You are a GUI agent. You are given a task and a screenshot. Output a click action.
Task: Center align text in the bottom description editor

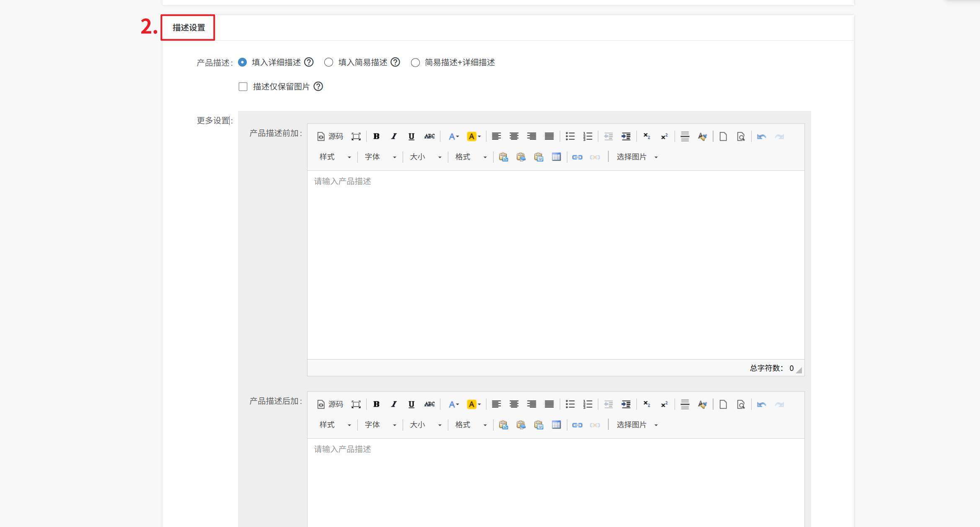click(514, 404)
